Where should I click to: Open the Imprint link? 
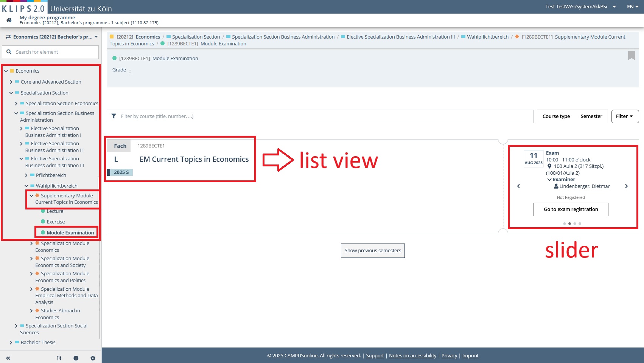(x=470, y=356)
